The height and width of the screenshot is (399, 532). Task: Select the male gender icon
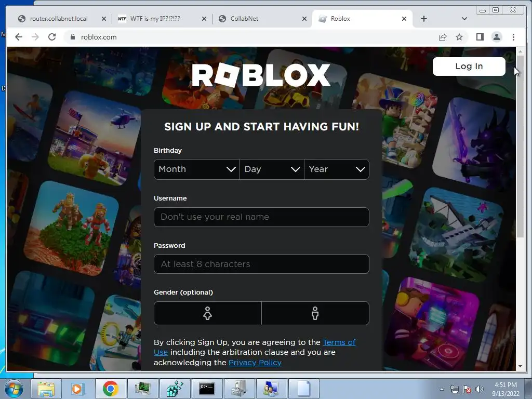click(315, 313)
